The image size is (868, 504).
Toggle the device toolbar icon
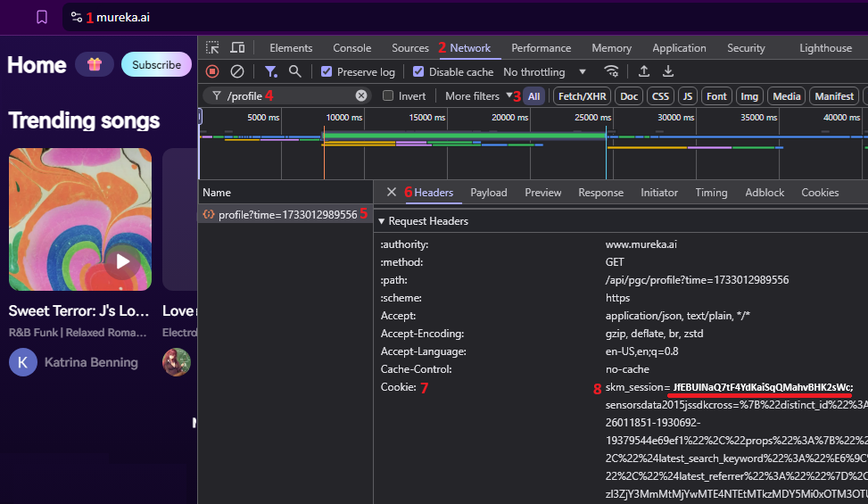click(237, 48)
